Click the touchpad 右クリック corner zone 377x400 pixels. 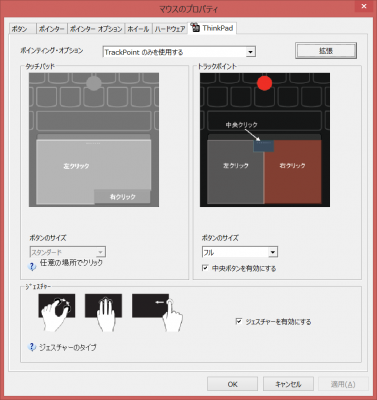122,197
